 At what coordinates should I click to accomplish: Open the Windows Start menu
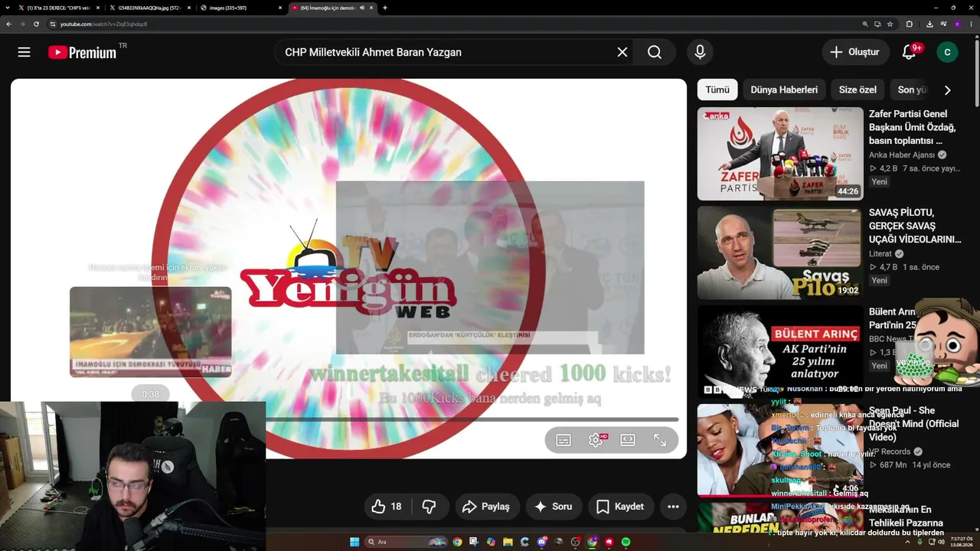point(354,542)
